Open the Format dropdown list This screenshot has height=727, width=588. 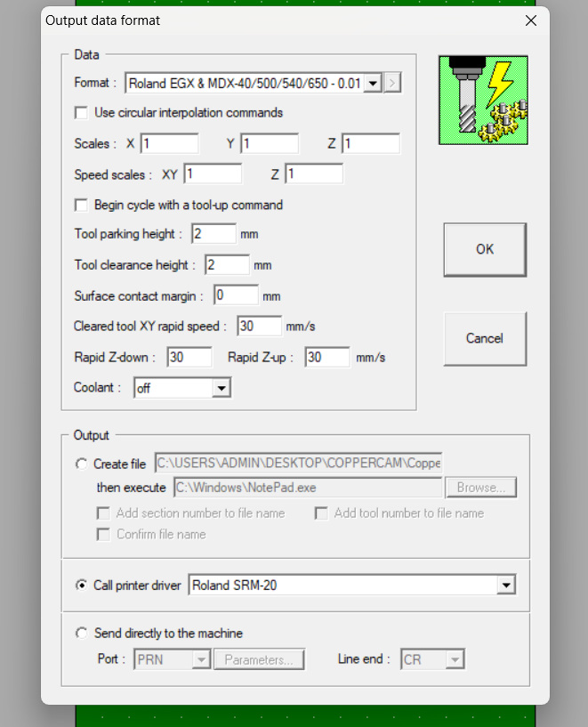pos(373,84)
